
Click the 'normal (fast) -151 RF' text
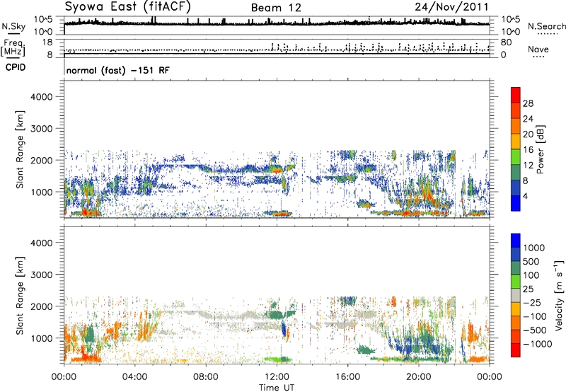pos(117,70)
